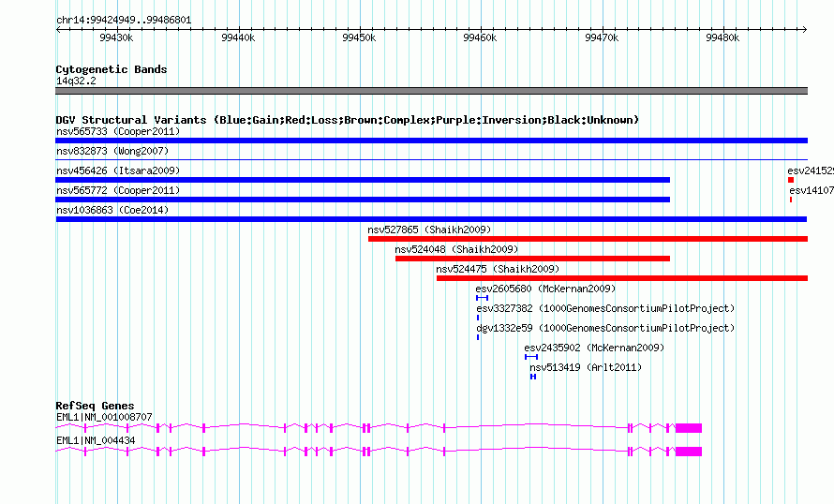The height and width of the screenshot is (504, 834).
Task: Open the nsv527865 (Shaikh2009) label
Action: pos(429,230)
